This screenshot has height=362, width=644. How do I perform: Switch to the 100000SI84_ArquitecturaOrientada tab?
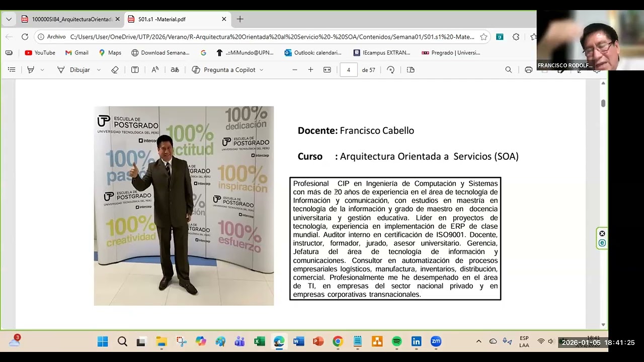(x=70, y=19)
